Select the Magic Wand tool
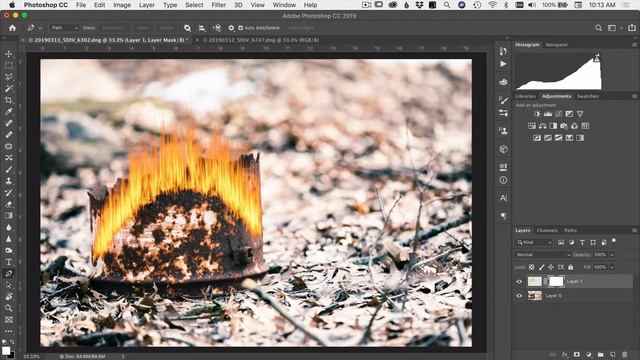The width and height of the screenshot is (640, 360). tap(9, 88)
